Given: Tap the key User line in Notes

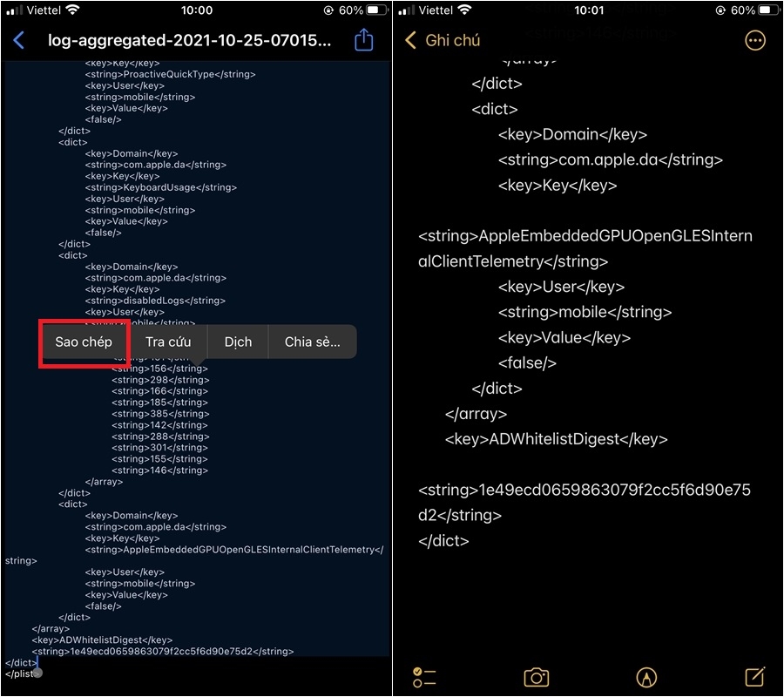Looking at the screenshot, I should point(561,287).
